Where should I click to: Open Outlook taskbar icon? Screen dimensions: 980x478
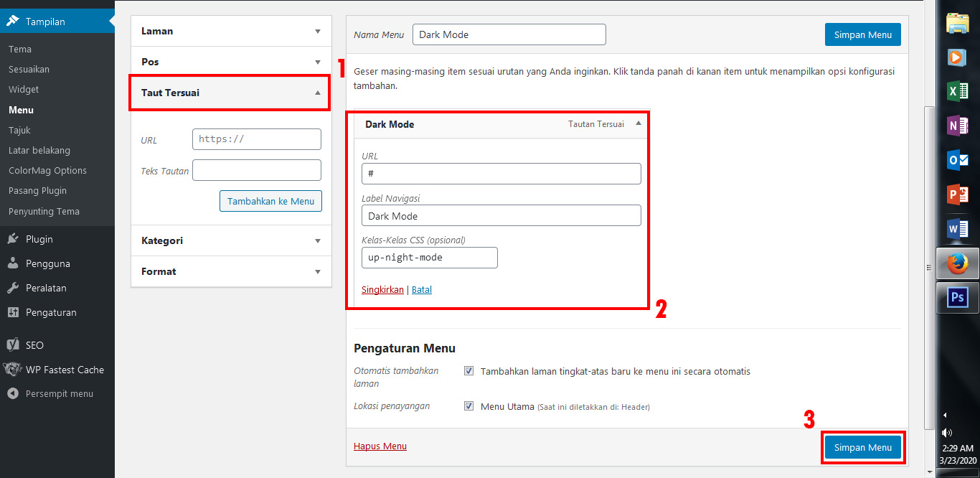957,160
